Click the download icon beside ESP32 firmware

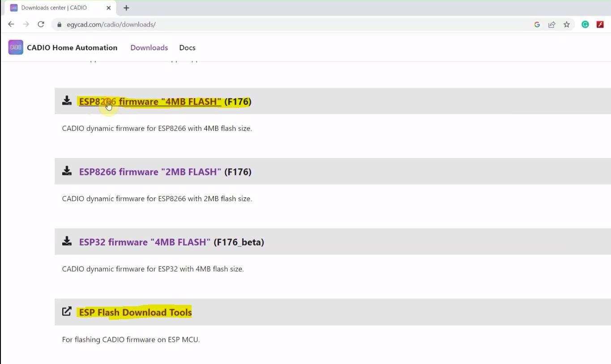pyautogui.click(x=67, y=241)
